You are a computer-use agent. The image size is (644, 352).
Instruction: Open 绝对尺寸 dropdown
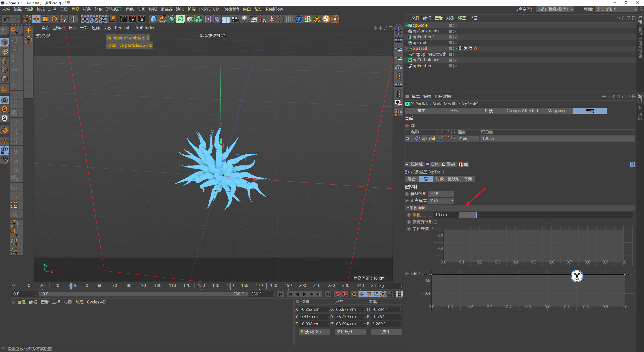[350, 332]
